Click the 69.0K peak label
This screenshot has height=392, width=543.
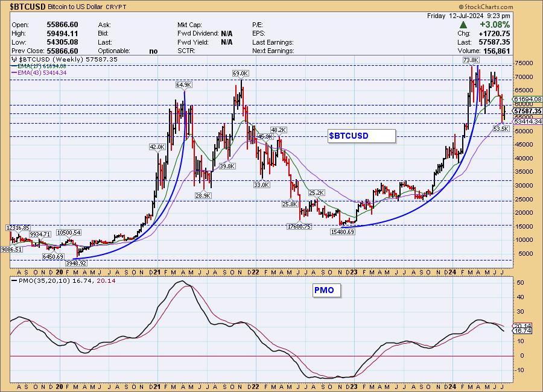pos(240,74)
